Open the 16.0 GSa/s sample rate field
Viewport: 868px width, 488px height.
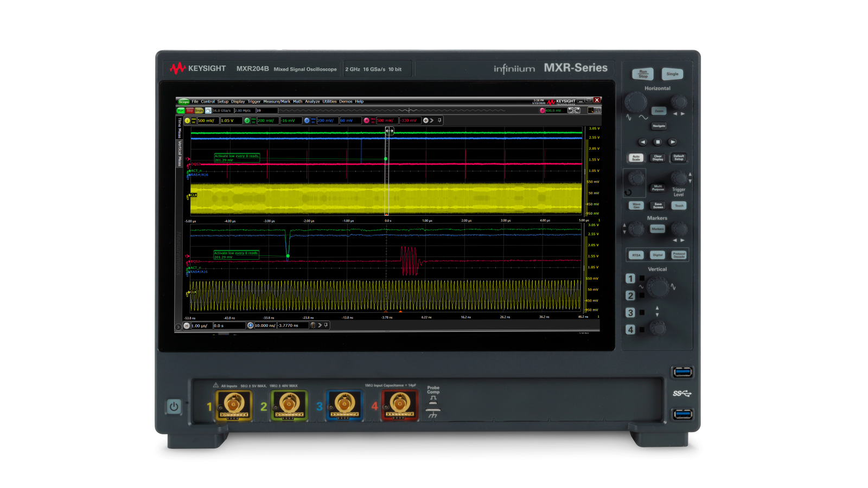(x=223, y=111)
